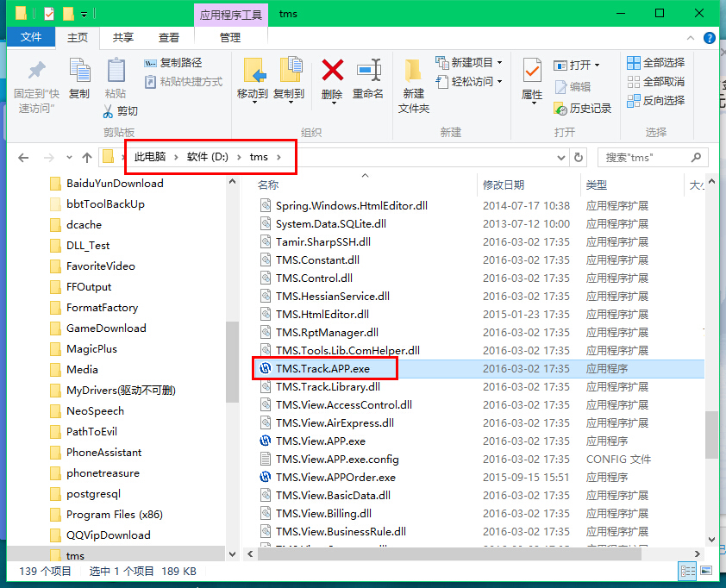Switch to large icons view in status bar
Screen dimensions: 726x588
point(707,572)
